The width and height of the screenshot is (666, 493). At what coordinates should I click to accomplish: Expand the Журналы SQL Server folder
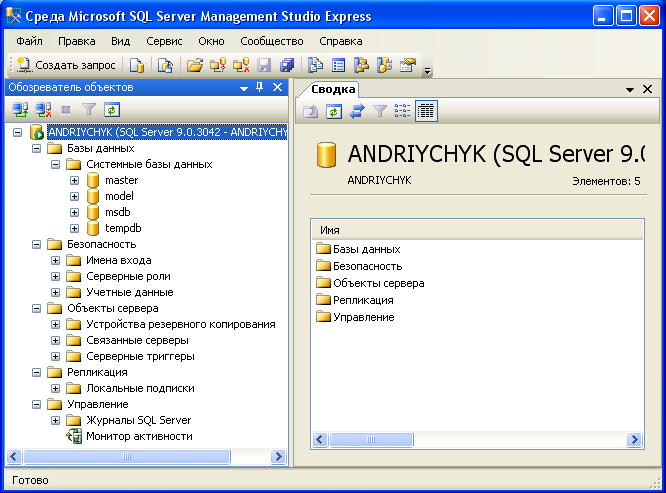pyautogui.click(x=56, y=420)
